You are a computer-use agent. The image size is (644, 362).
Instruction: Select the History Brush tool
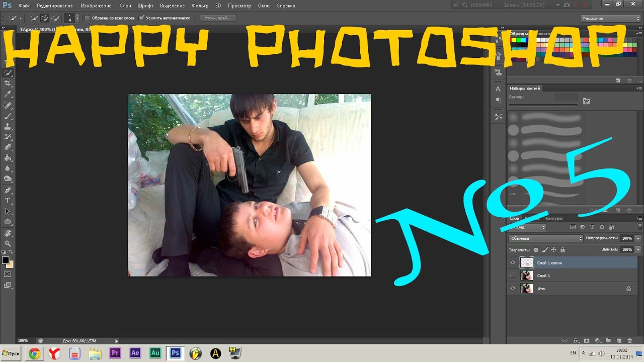coord(8,137)
